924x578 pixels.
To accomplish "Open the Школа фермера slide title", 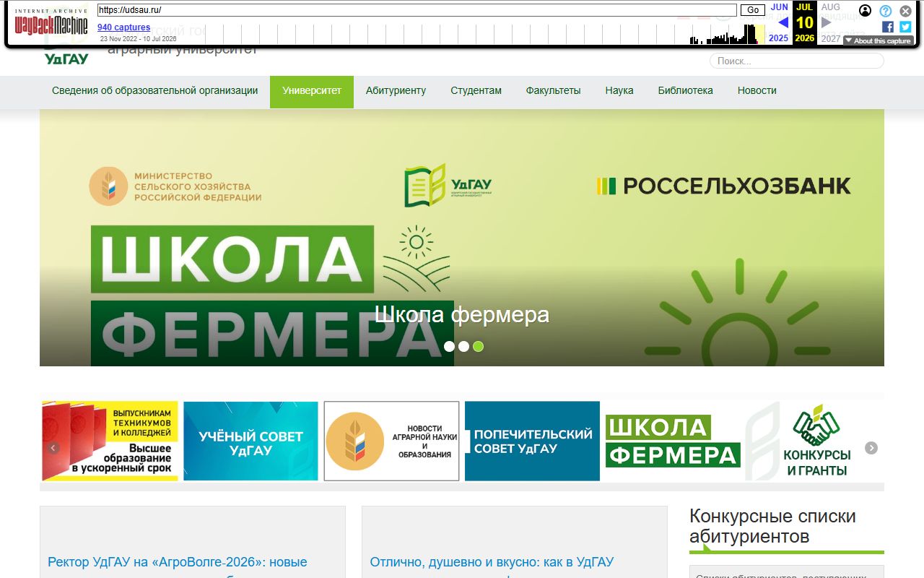I will (x=462, y=315).
